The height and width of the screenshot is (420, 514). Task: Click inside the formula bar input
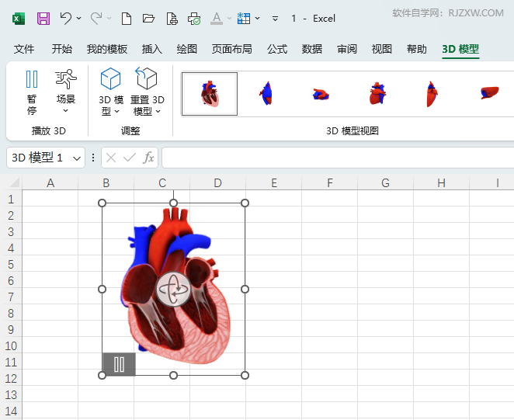tap(334, 158)
